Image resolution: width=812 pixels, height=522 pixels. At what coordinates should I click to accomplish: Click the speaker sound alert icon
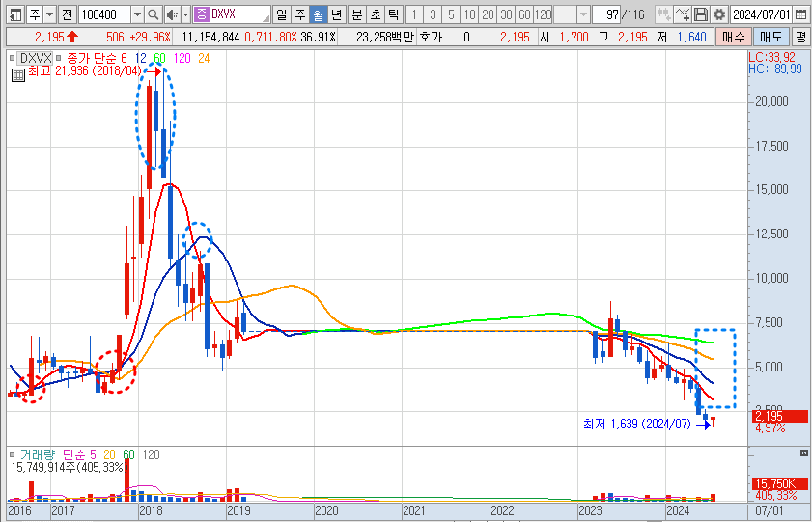173,14
